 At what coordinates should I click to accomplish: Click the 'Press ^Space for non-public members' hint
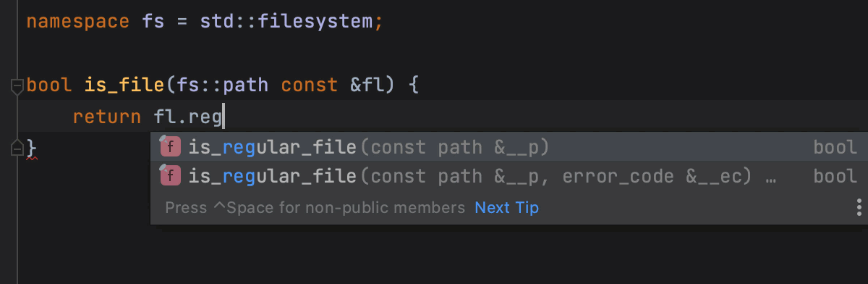point(315,208)
